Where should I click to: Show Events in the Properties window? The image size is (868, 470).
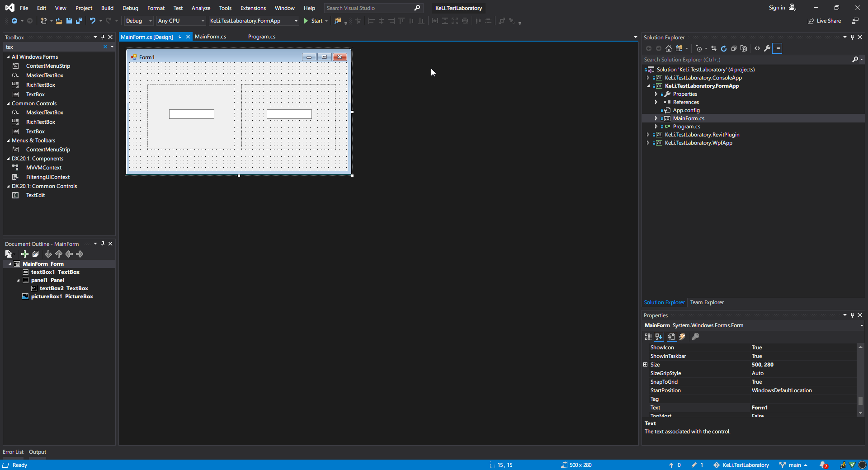(x=682, y=336)
